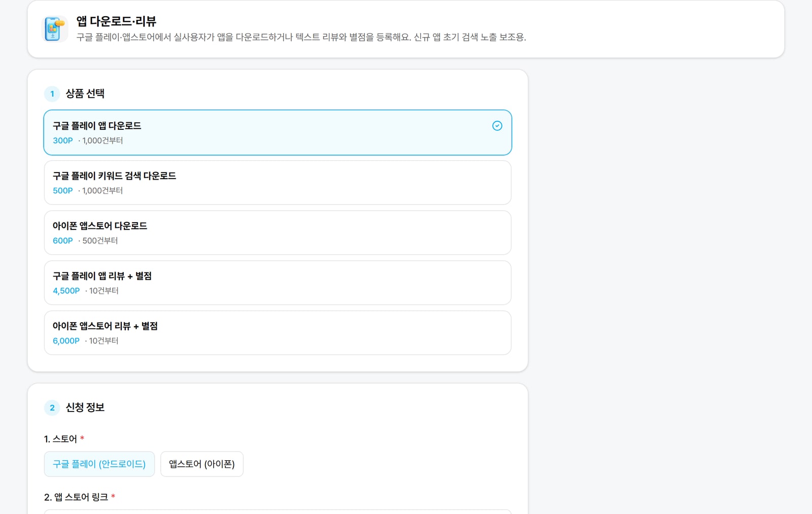812x514 pixels.
Task: Choose 구글 플레이 (안드로이드) store button
Action: coord(99,464)
